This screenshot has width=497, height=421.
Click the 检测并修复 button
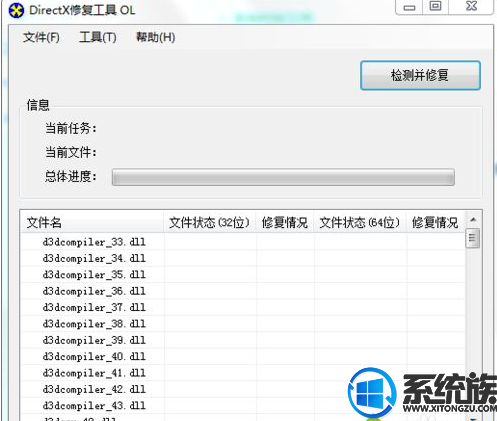pos(420,75)
